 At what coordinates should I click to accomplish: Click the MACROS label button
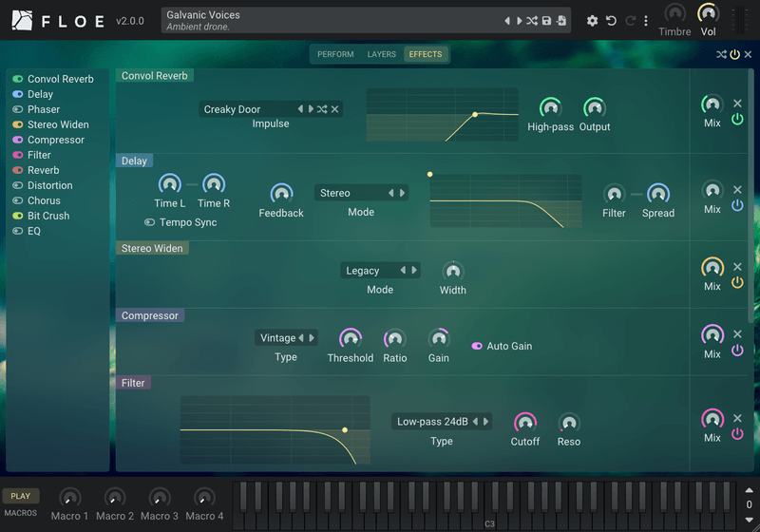pos(20,513)
